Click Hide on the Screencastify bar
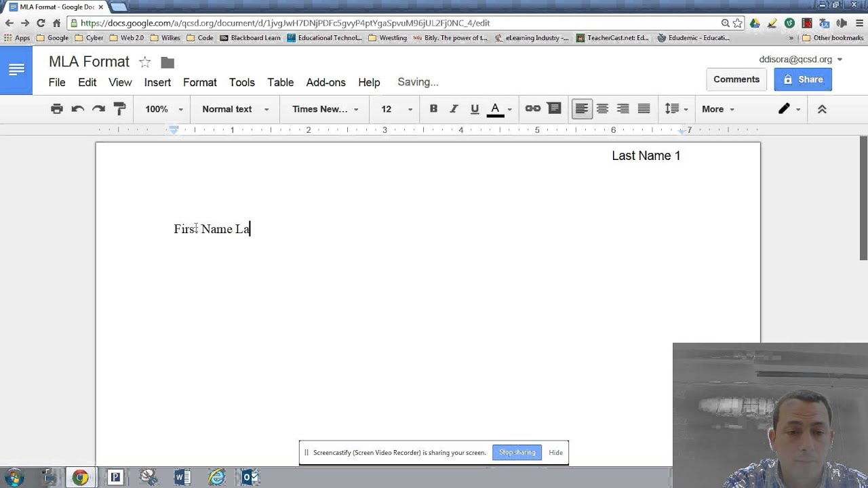This screenshot has width=868, height=488. [555, 452]
